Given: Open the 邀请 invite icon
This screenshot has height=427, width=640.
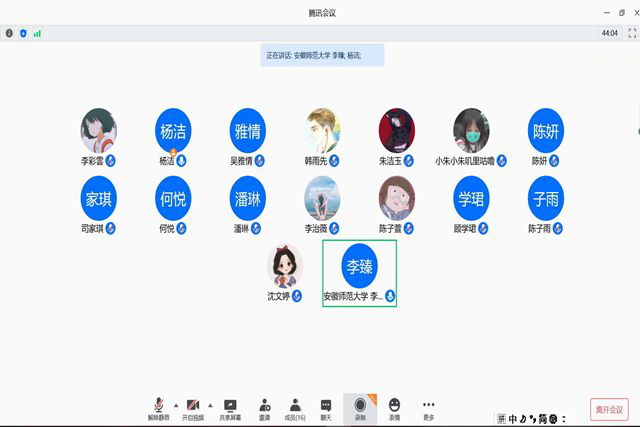Looking at the screenshot, I should (265, 408).
